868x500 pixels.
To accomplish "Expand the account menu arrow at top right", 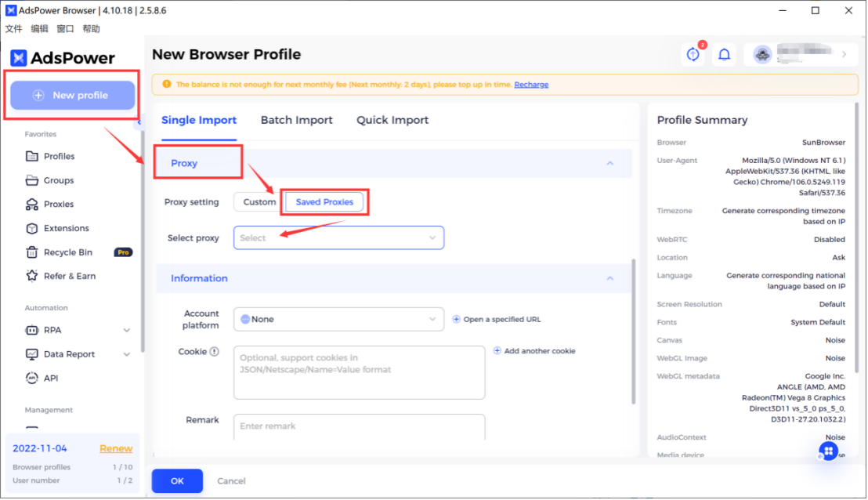I will (x=844, y=54).
